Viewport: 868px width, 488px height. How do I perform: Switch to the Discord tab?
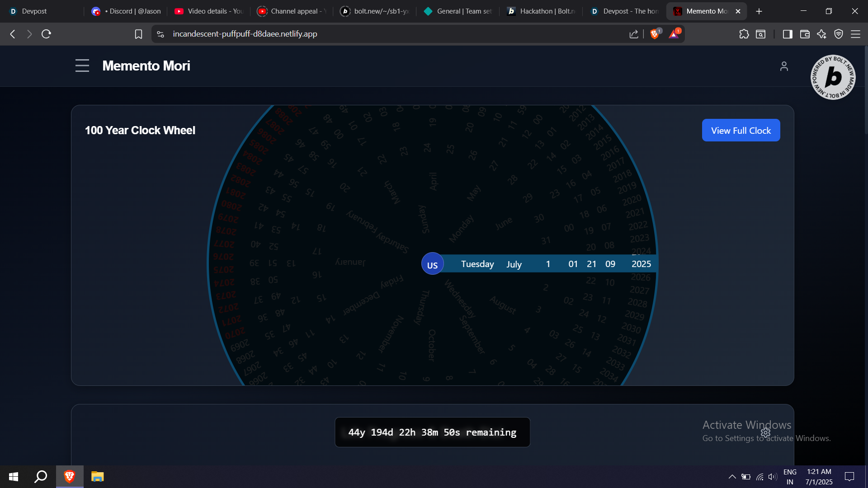127,11
